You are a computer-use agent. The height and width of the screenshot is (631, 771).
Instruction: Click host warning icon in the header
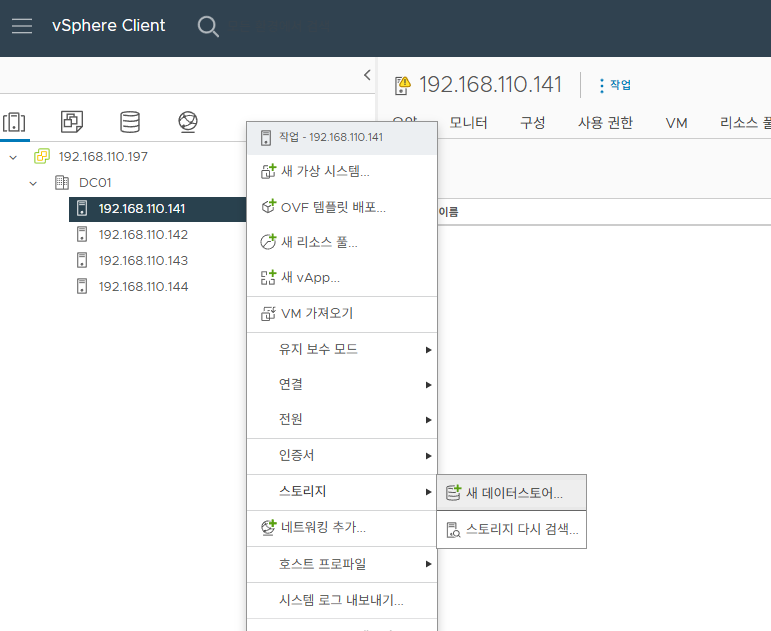(x=402, y=85)
